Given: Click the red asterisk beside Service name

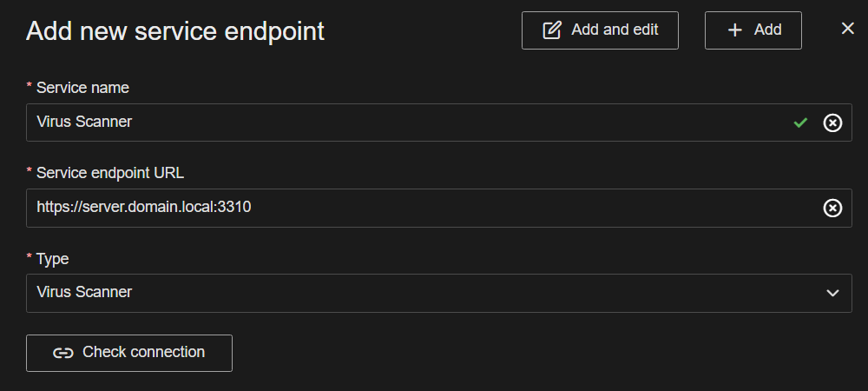Looking at the screenshot, I should pos(30,86).
